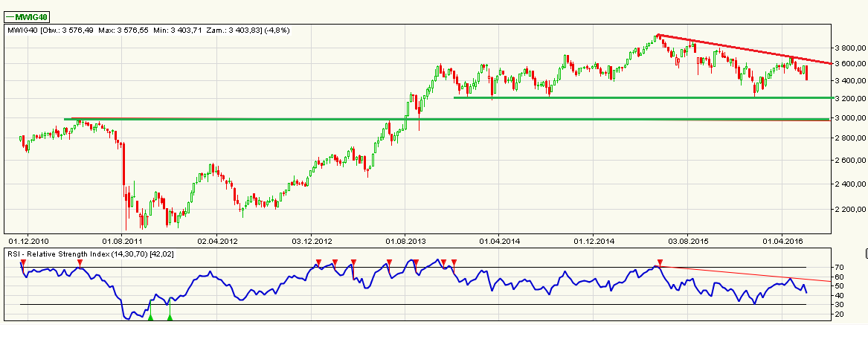Viewport: 868px width, 342px height.
Task: Click the 3 200,00 price axis label
Action: (850, 98)
